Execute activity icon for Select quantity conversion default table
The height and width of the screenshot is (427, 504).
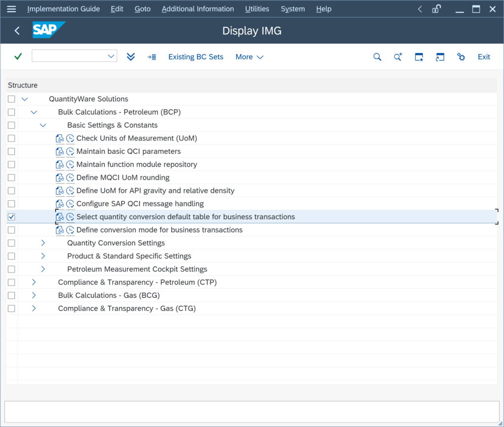tap(70, 217)
